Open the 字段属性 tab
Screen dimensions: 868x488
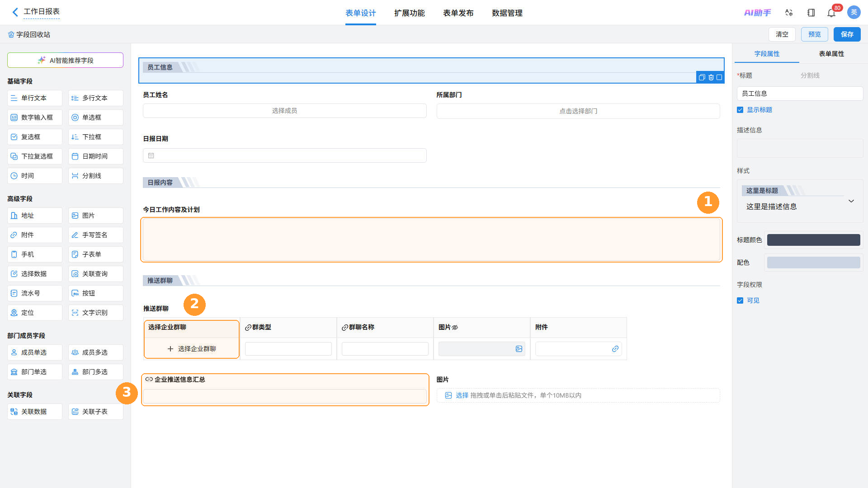point(767,54)
